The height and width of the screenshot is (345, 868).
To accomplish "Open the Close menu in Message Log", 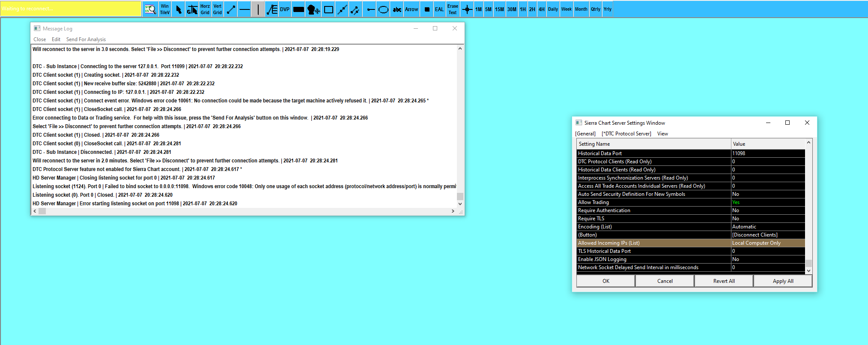I will (x=40, y=39).
